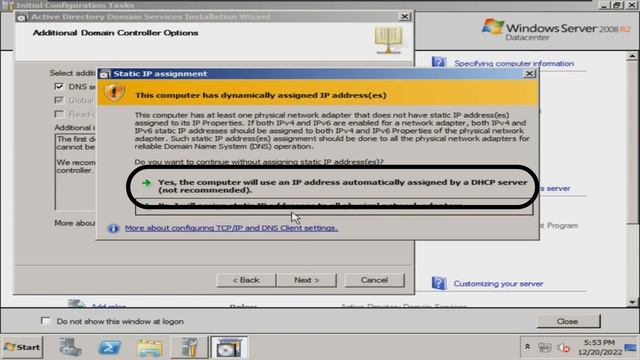640x360 pixels.
Task: Switch to AD DS wizard taskbar item
Action: [229, 347]
